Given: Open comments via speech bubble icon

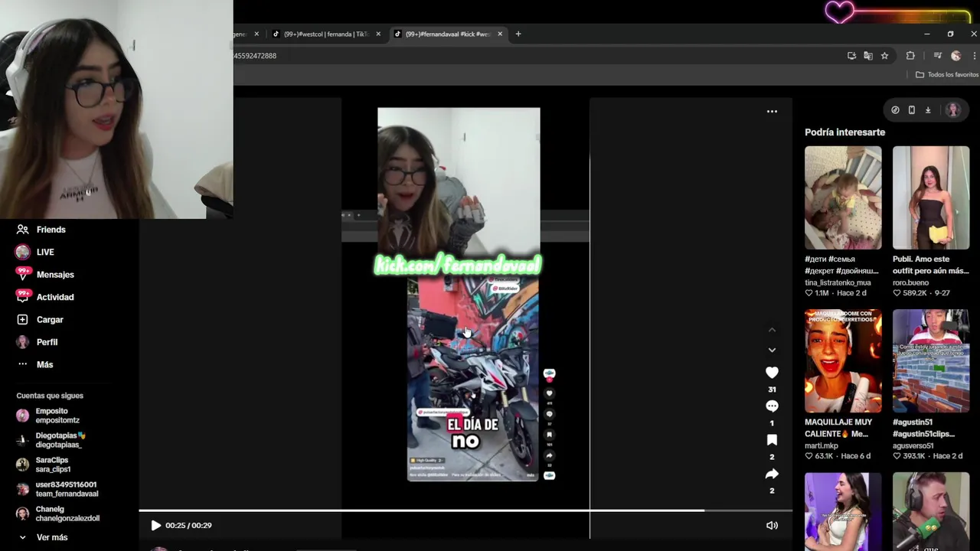Looking at the screenshot, I should [x=772, y=406].
